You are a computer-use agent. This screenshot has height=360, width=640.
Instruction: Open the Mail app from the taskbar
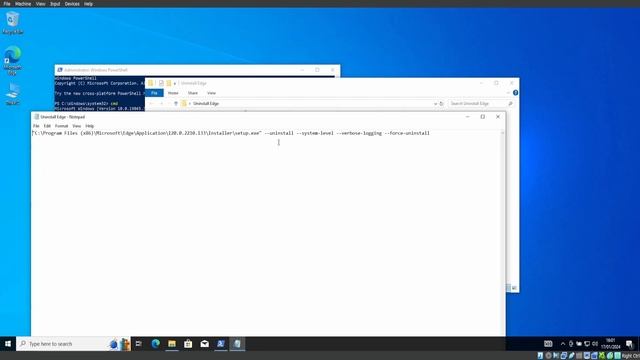[x=204, y=344]
